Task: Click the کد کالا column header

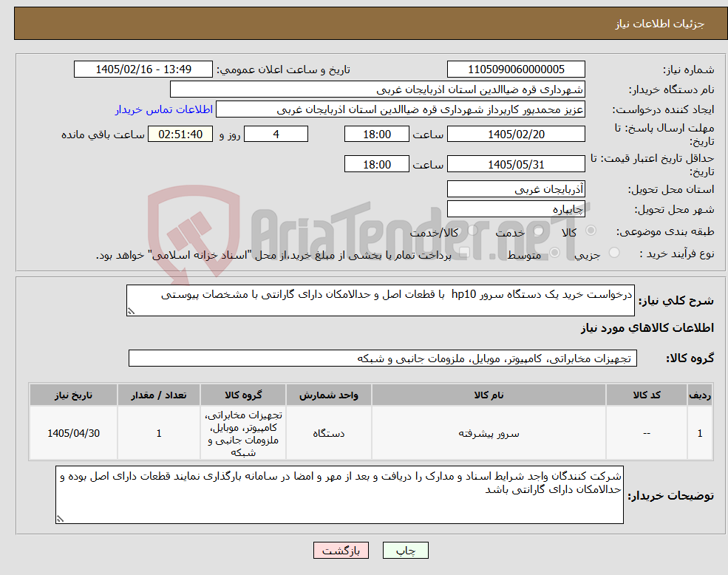Action: [646, 395]
